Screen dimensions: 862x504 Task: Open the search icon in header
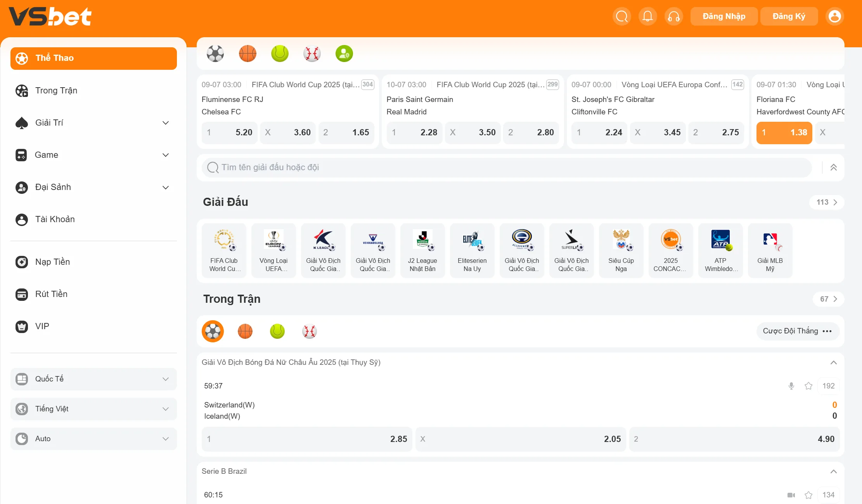[622, 16]
